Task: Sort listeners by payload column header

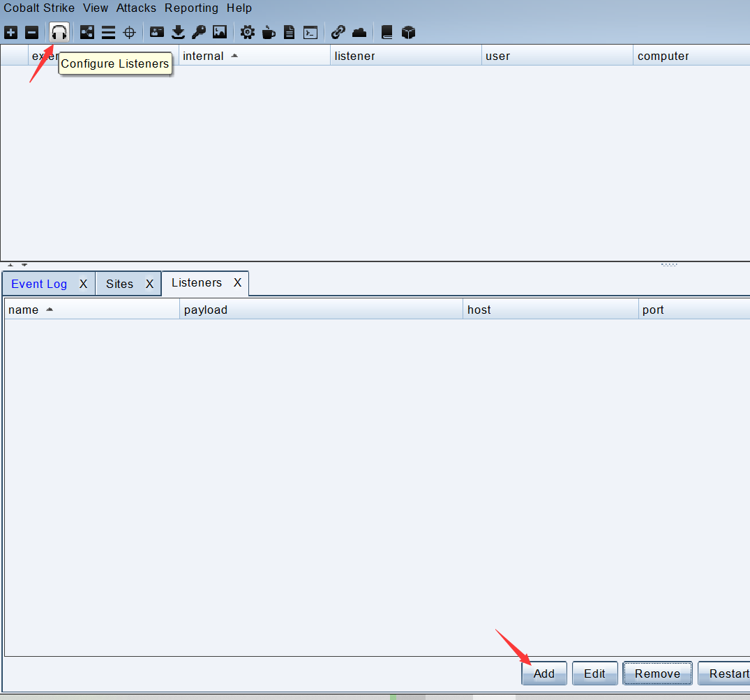Action: coord(321,310)
